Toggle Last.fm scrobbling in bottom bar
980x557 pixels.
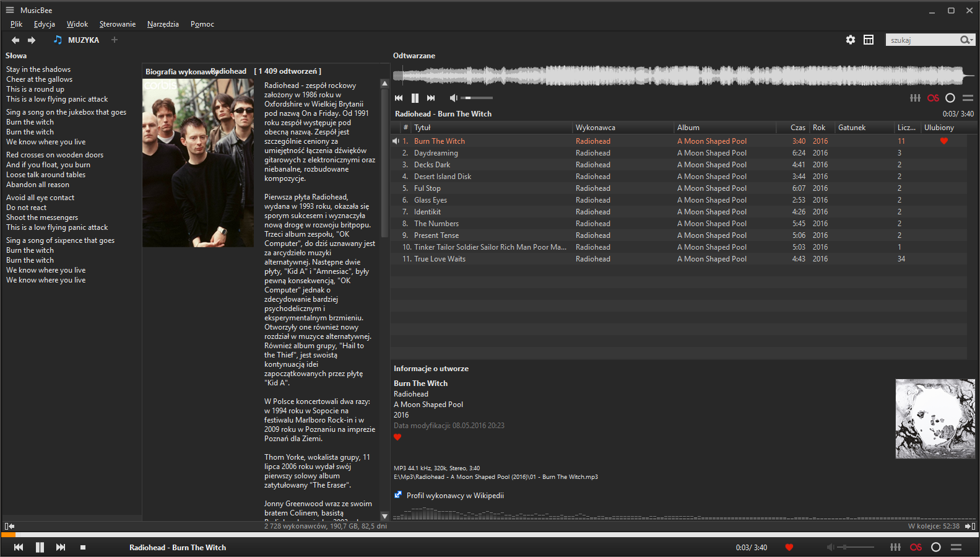(x=916, y=547)
